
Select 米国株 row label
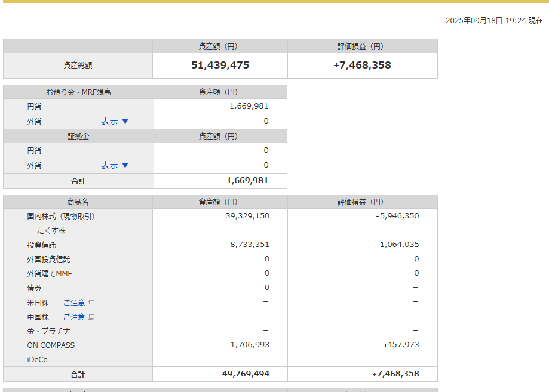coord(38,303)
